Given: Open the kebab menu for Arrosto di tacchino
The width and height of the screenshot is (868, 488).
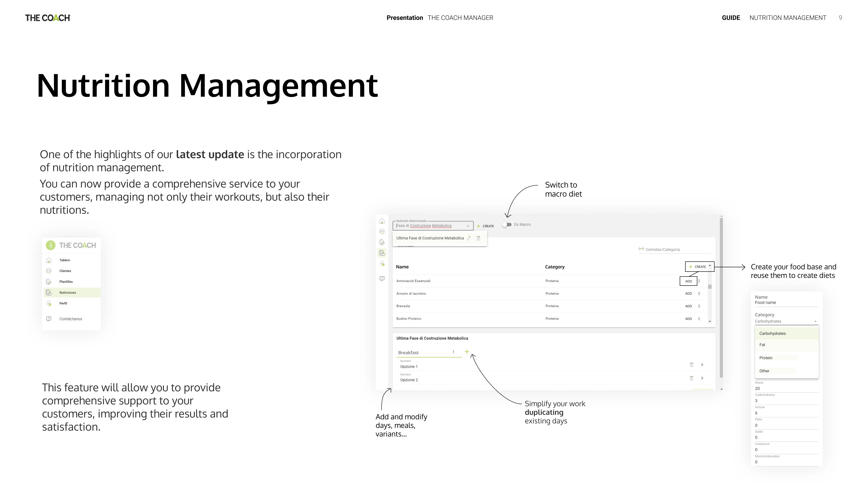Looking at the screenshot, I should click(x=699, y=293).
